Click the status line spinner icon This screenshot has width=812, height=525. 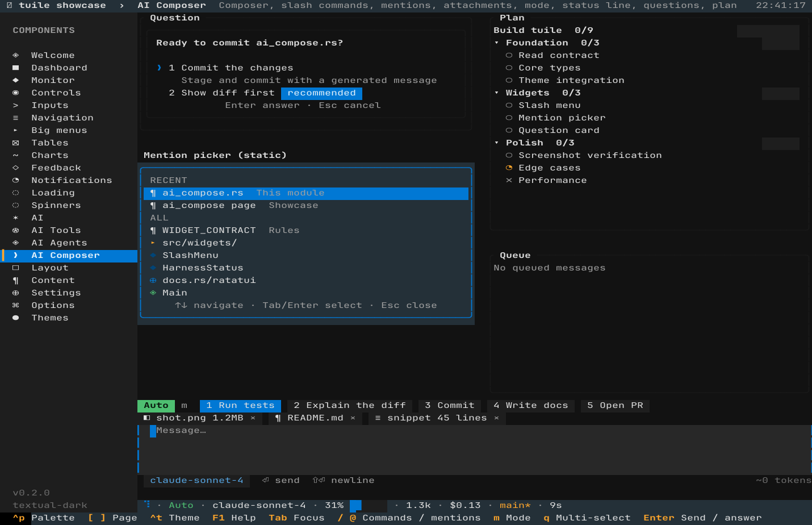coord(147,504)
